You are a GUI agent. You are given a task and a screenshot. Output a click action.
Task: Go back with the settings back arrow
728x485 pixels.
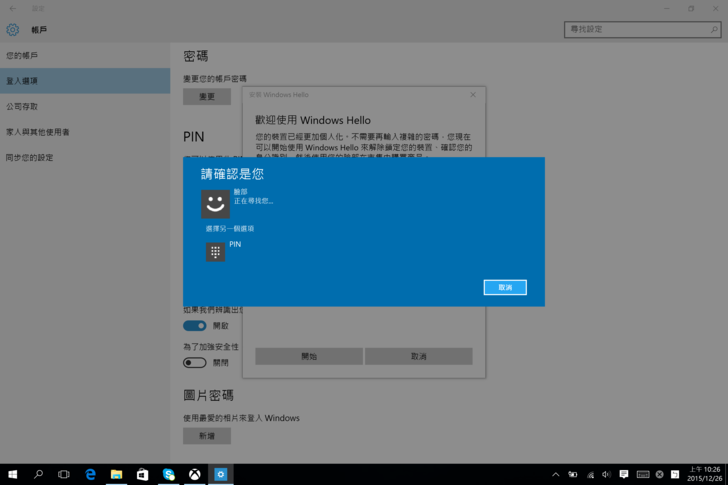13,8
